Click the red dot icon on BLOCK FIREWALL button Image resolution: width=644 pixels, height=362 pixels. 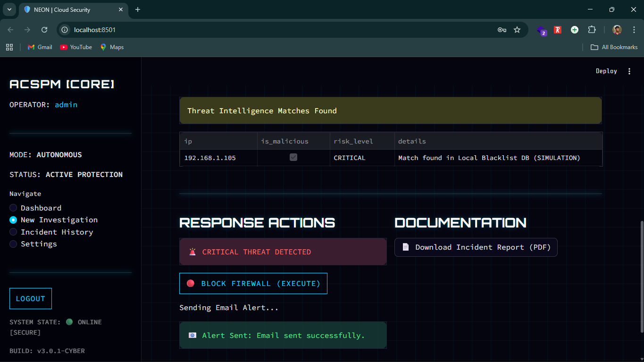[x=191, y=283]
